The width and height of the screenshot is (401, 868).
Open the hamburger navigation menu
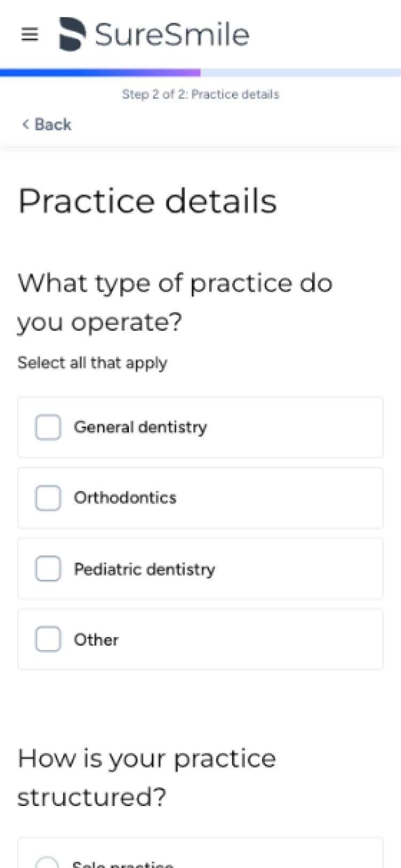(x=30, y=35)
